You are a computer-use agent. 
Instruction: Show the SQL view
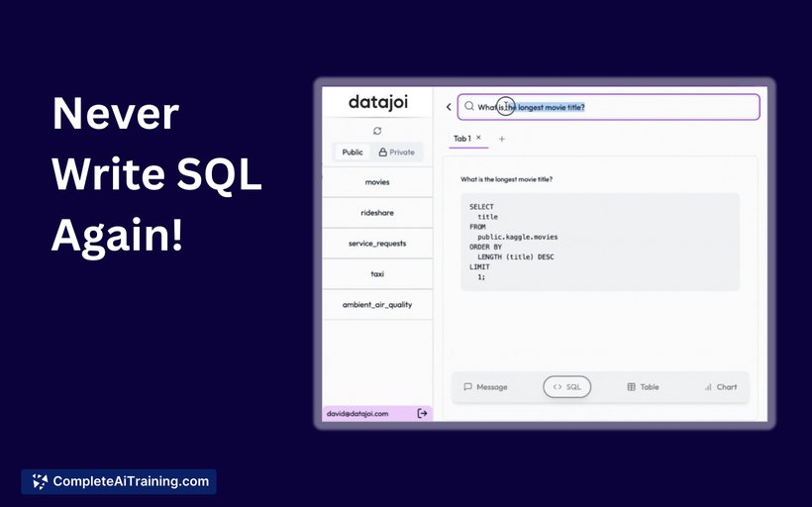pyautogui.click(x=567, y=387)
